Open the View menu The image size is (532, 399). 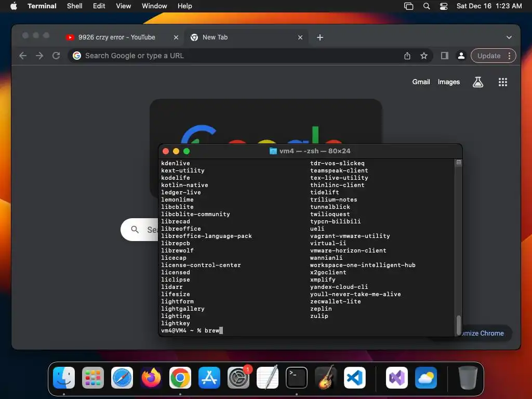[x=124, y=6]
